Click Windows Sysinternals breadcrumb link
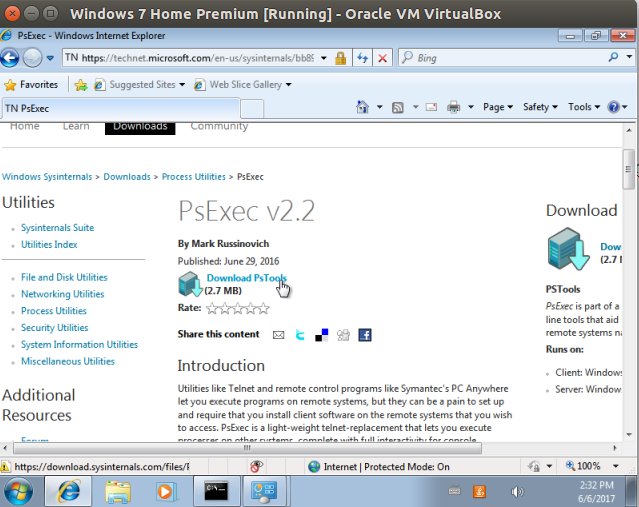639x507 pixels. [47, 176]
